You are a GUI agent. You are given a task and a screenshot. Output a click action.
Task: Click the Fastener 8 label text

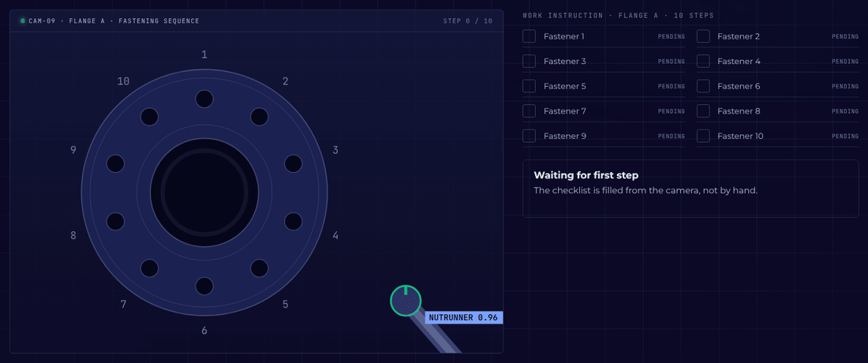point(739,111)
